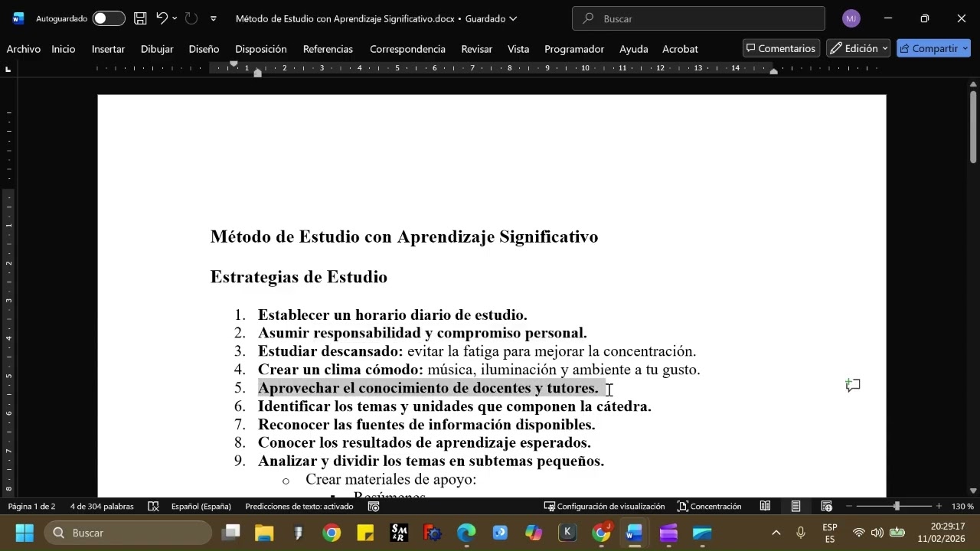
Task: Click 'Reconocer las fuentes de información disponibles.'
Action: (426, 425)
